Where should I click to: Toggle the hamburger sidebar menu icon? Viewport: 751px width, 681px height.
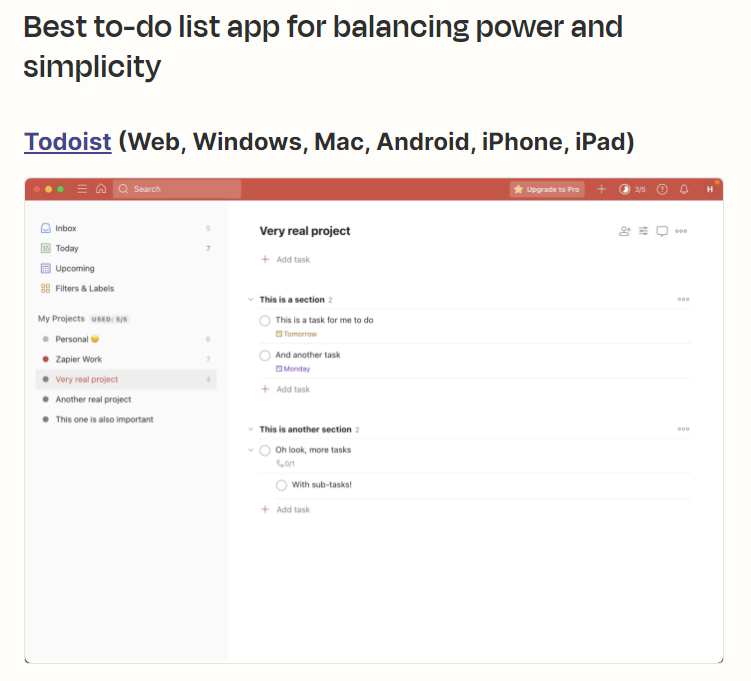click(x=82, y=189)
